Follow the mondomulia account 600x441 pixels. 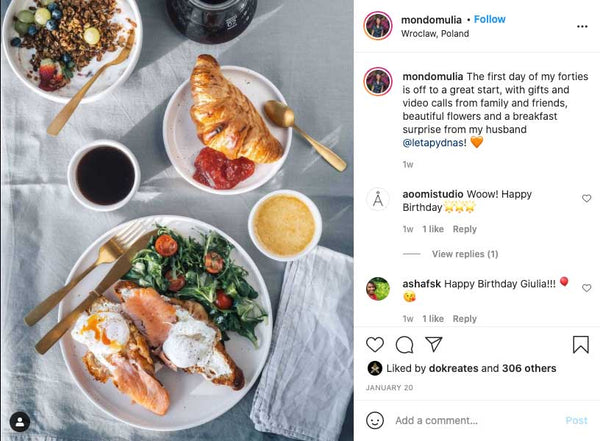pyautogui.click(x=489, y=19)
